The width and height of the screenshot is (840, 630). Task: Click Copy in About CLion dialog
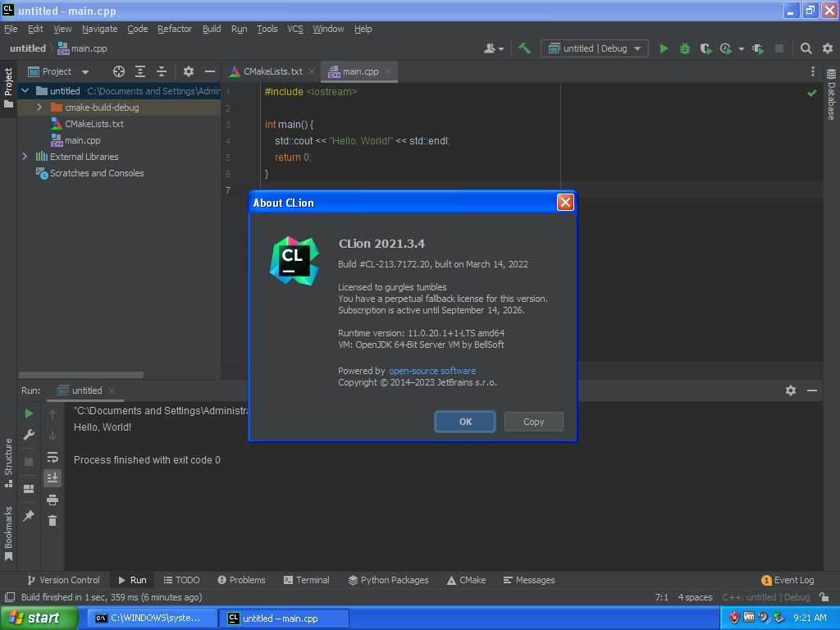(x=533, y=422)
